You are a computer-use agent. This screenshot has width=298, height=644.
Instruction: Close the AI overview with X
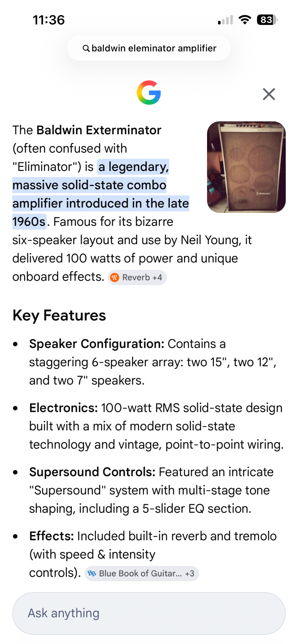point(269,94)
